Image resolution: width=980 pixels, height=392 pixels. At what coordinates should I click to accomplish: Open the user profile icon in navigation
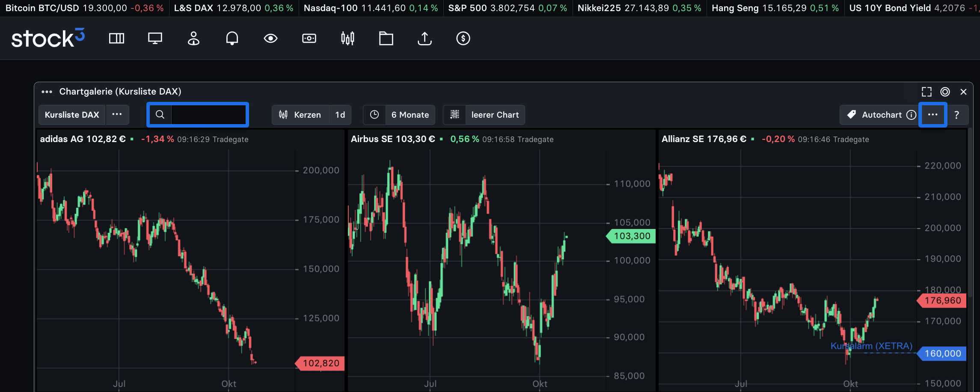pos(193,39)
